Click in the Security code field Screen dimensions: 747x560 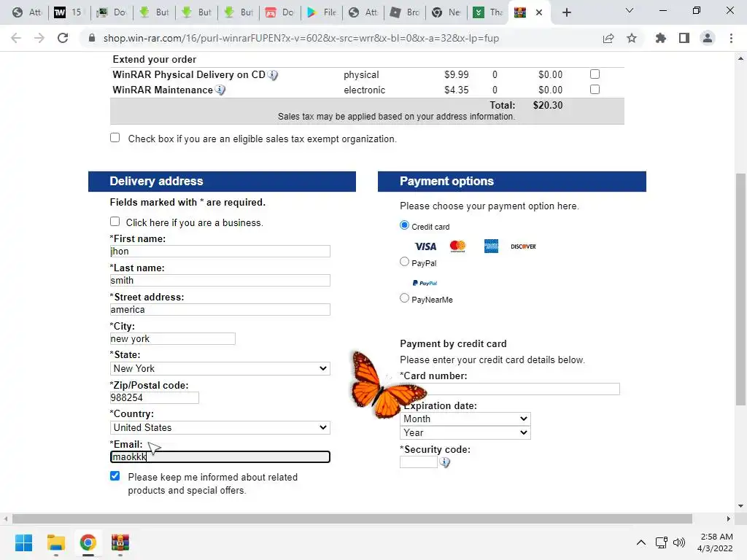(x=419, y=462)
